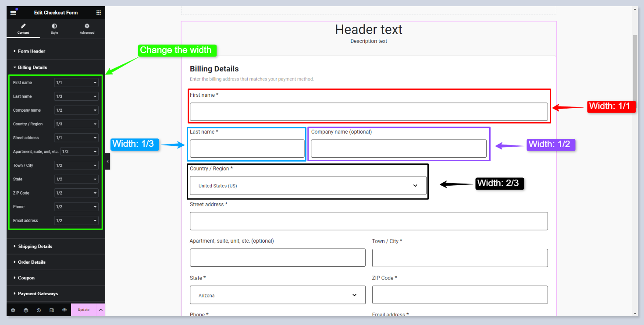Expand save options arrow beside Update
The width and height of the screenshot is (644, 325).
point(100,310)
